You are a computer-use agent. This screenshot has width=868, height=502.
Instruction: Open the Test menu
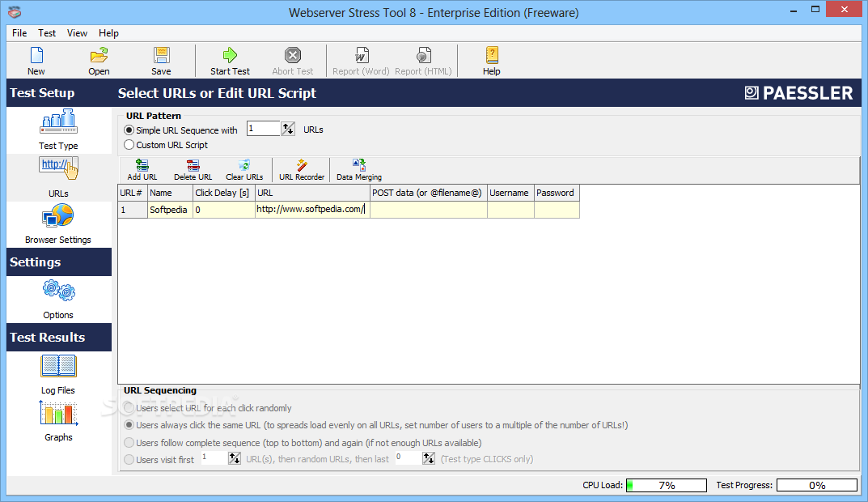point(47,33)
